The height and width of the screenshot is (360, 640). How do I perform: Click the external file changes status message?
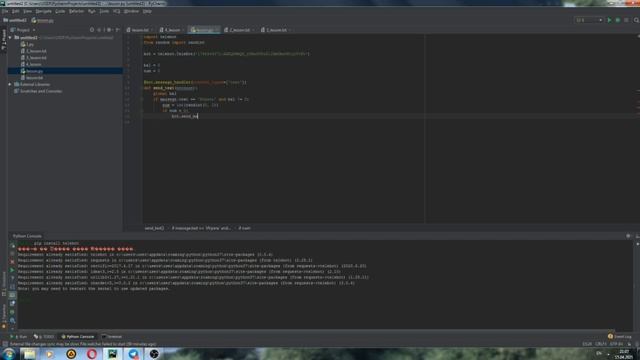coord(83,344)
